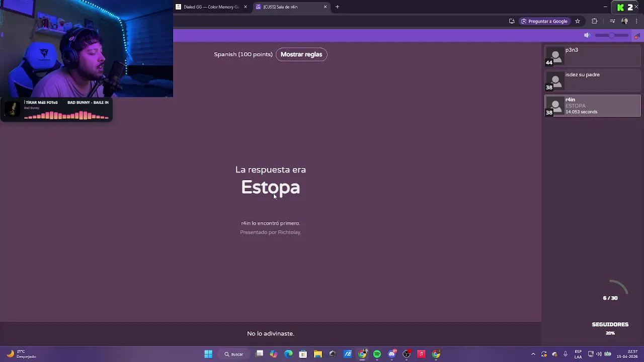Expand hidden system tray icons
This screenshot has height=362, width=644.
coord(533,354)
